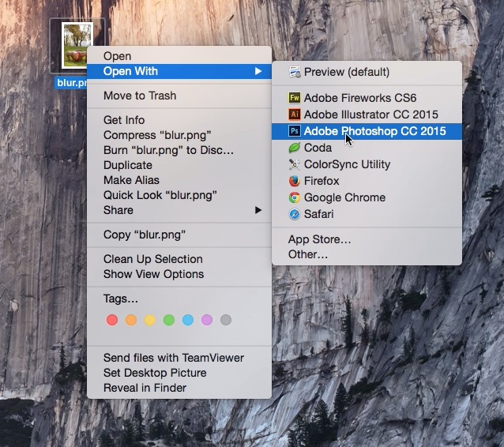Select Set Desktop Picture

click(x=179, y=373)
